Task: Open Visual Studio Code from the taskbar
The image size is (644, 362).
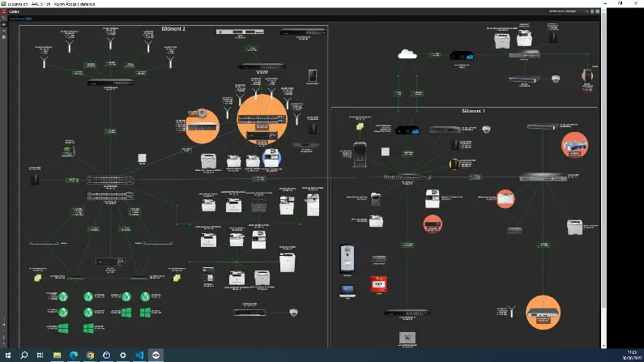Action: (x=139, y=355)
